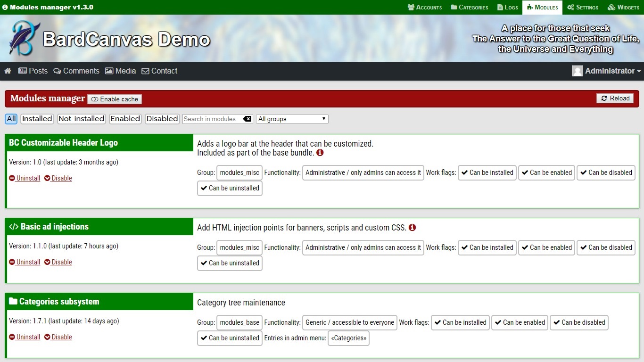Screen dimensions: 644x362
Task: Click 'Can be installed' flag of Basic ad injections
Action: point(487,247)
